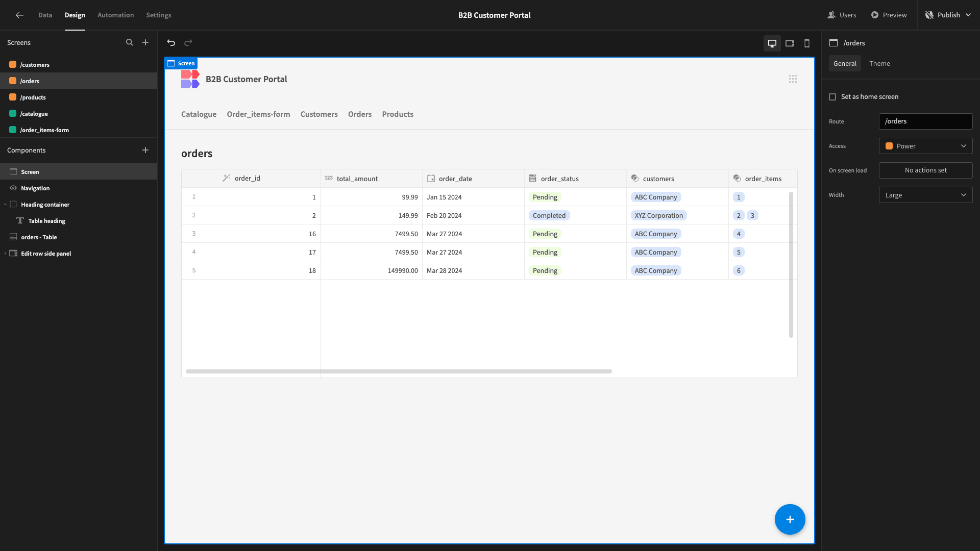Select the orders - Table component

[x=39, y=237]
